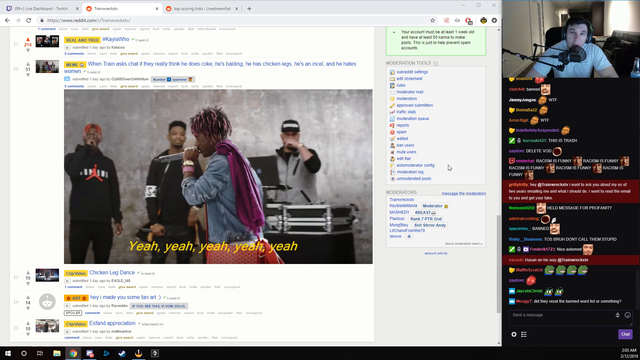Upvote the #KaylaWho post

pos(28,40)
